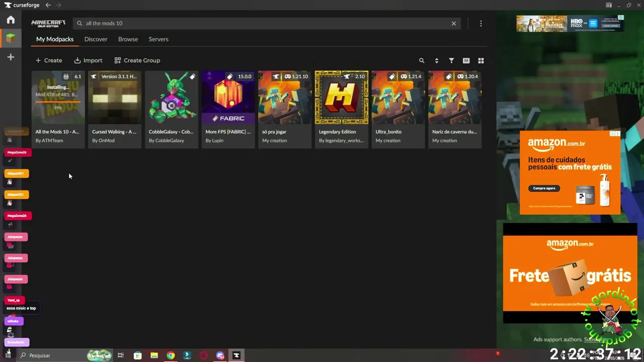Click the 'Ads support authors' text
Image resolution: width=644 pixels, height=362 pixels.
(557, 339)
